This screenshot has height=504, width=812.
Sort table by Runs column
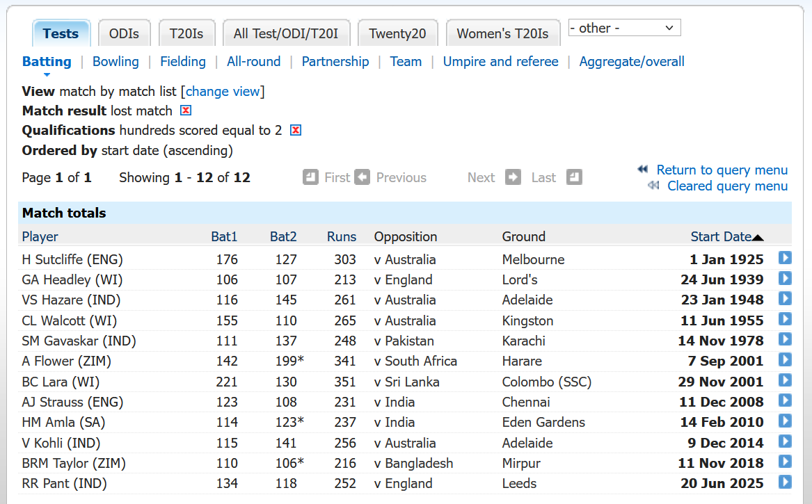coord(342,236)
